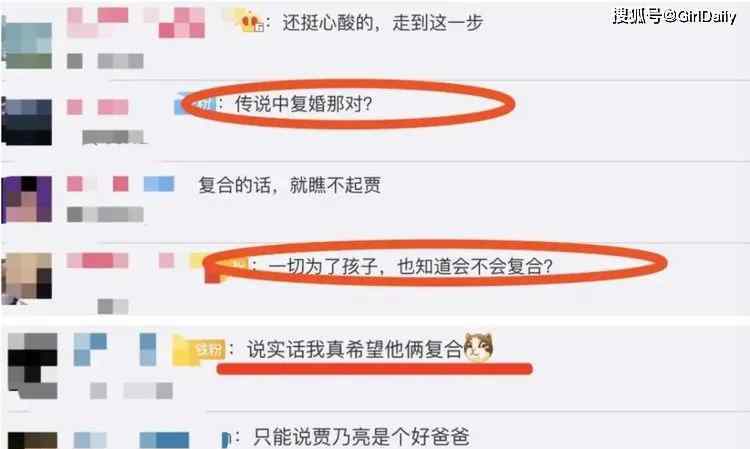Open the 搜狐号@GirlDaily watermark link
Screen dimensions: 750x449
click(x=674, y=16)
